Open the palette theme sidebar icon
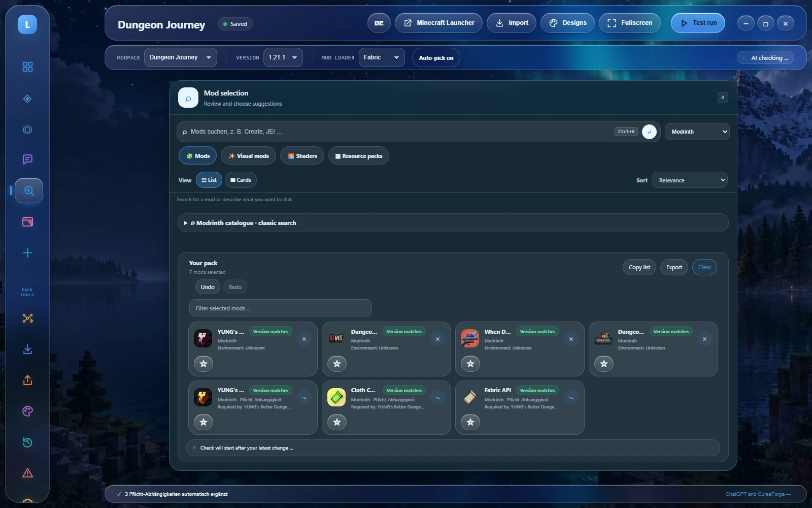The image size is (812, 508). point(27,411)
